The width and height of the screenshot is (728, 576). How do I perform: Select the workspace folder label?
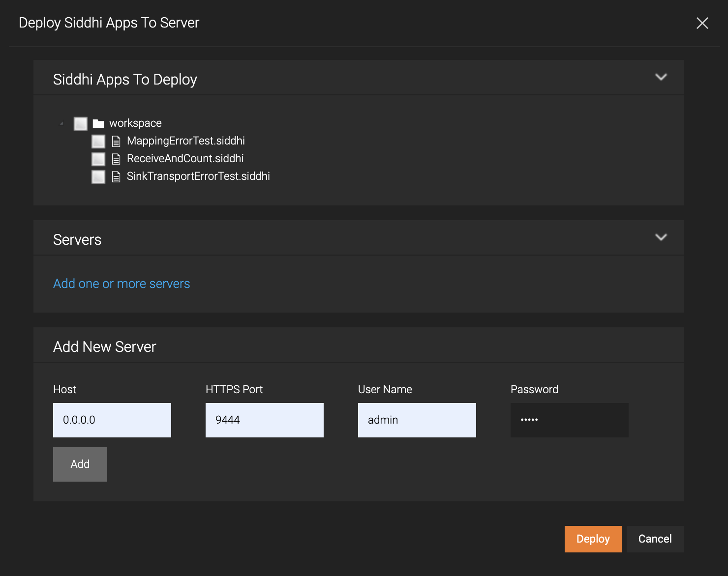135,123
